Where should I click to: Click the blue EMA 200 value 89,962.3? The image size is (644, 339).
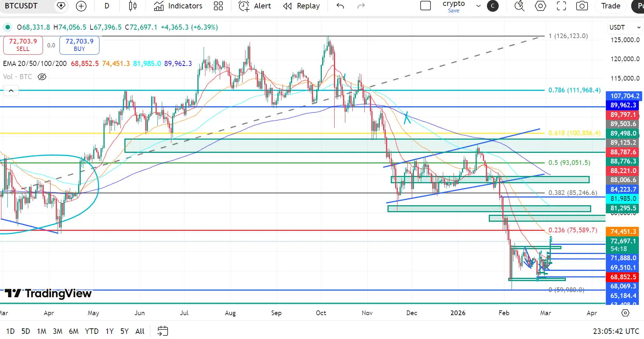click(178, 63)
